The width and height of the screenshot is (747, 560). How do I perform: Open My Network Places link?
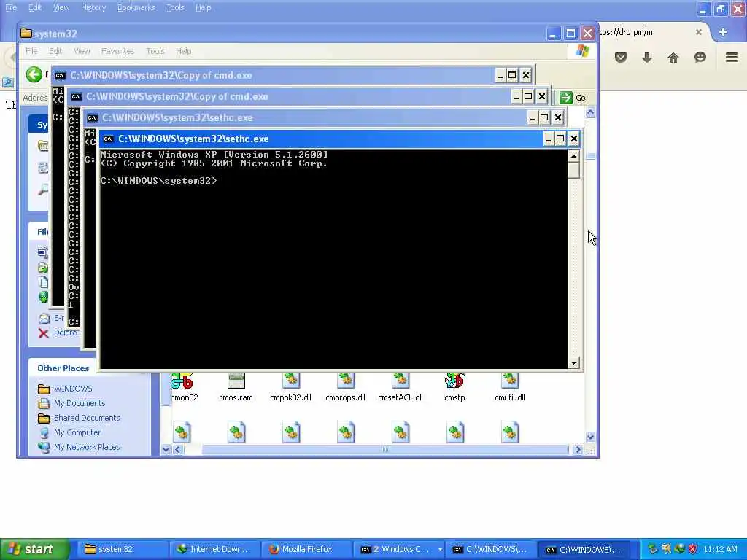87,447
